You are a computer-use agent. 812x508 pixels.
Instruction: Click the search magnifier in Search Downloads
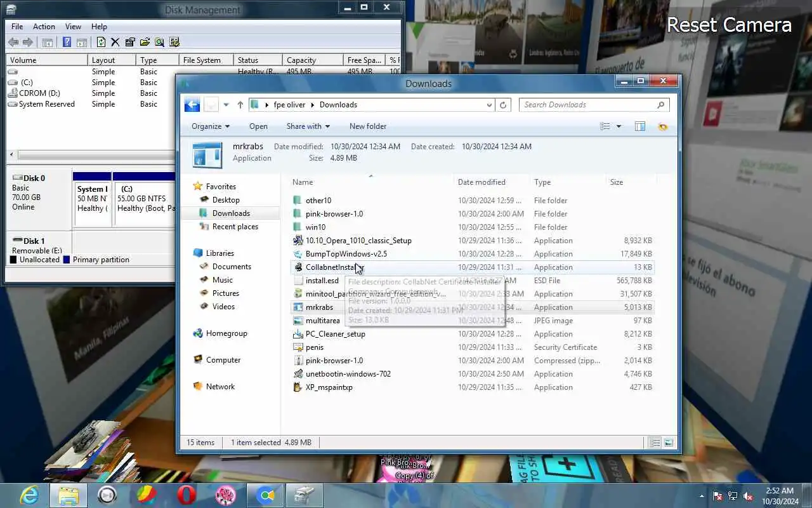pyautogui.click(x=660, y=105)
